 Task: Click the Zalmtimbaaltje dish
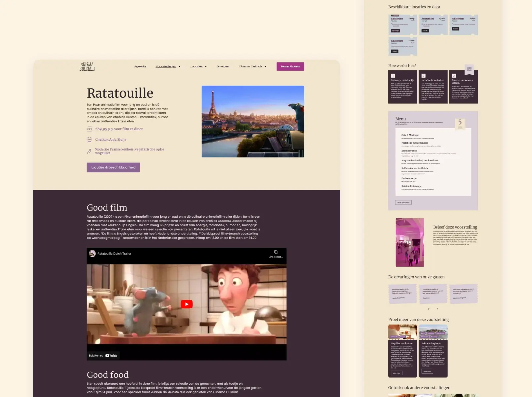(x=409, y=151)
